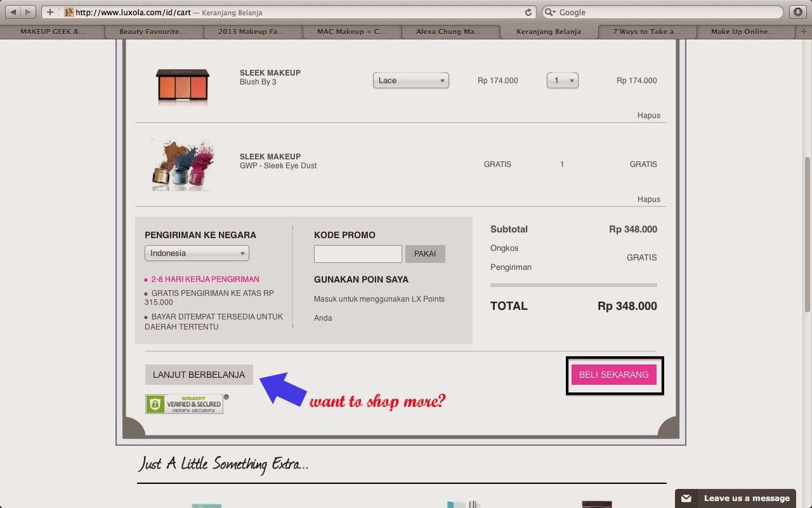Click the envelope icon in message widget
Screen dimensions: 812x508
tap(686, 498)
